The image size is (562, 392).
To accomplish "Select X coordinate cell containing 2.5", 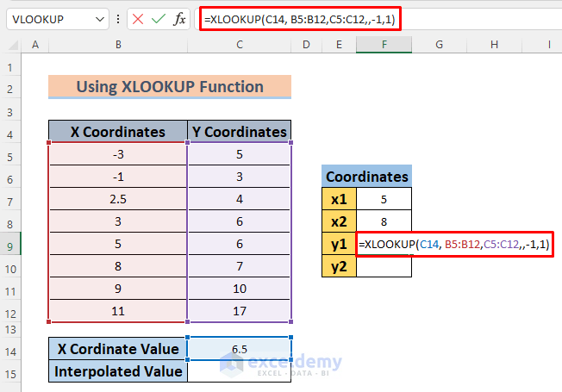I will coord(118,199).
